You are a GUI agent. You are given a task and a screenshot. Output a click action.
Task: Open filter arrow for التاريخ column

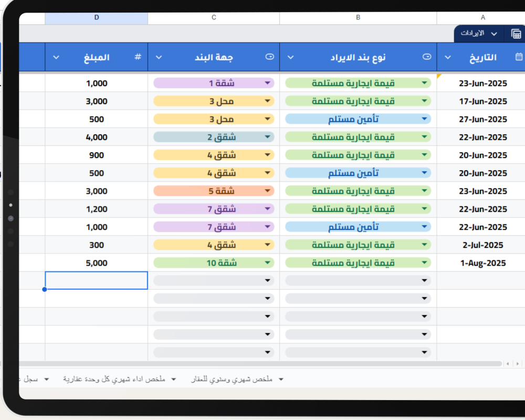(448, 57)
